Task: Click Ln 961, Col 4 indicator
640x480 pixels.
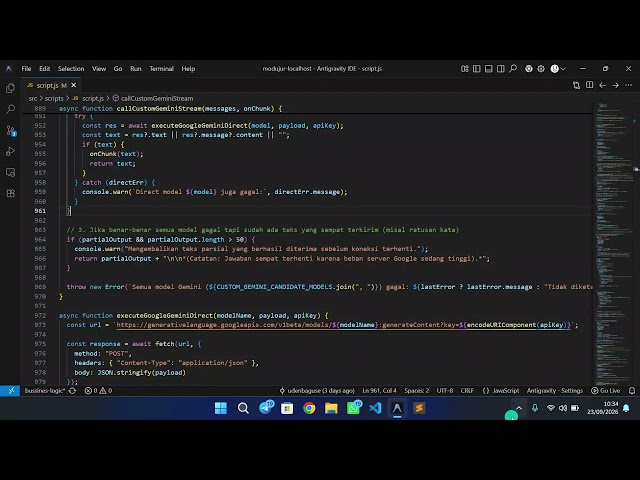Action: coord(379,391)
